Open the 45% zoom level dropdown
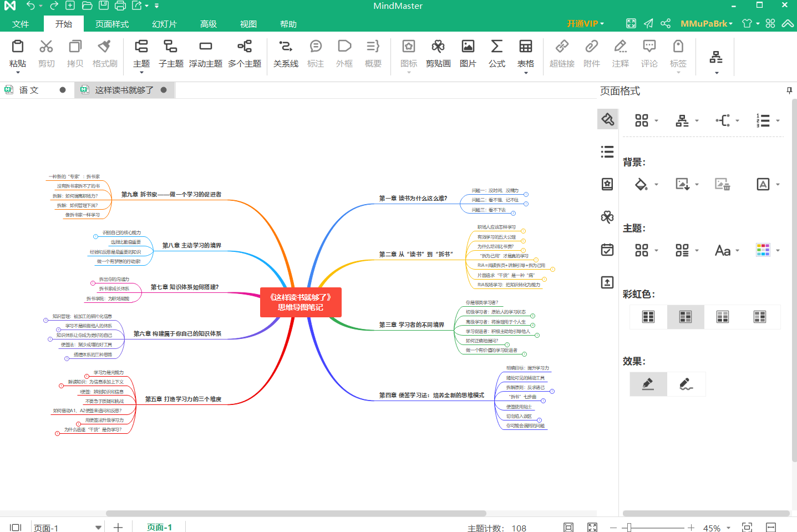This screenshot has height=532, width=797. coord(729,528)
